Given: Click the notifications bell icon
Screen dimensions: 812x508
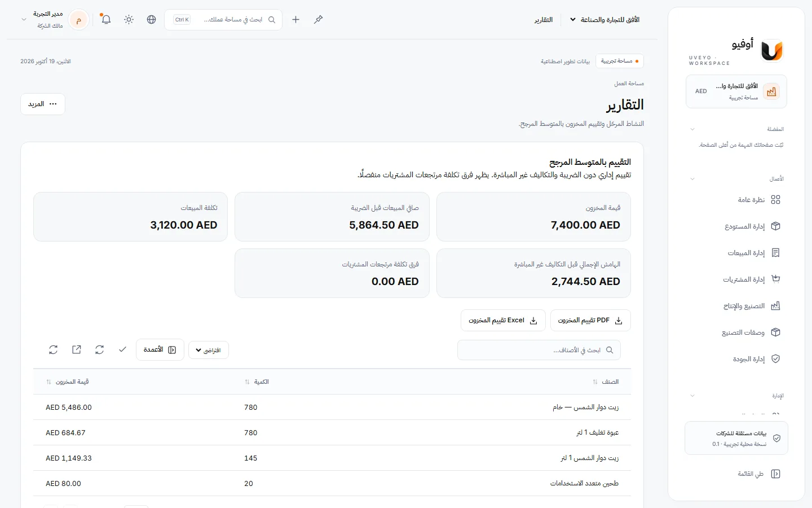Looking at the screenshot, I should 106,20.
